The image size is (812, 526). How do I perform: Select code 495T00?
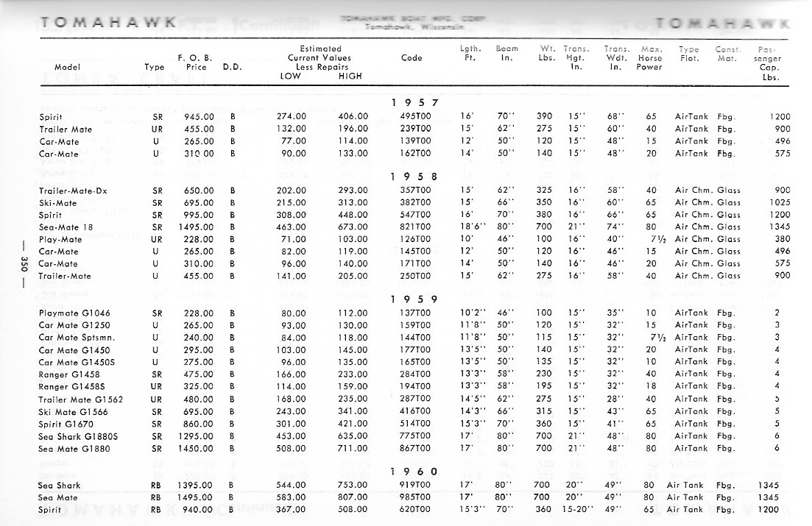pos(415,116)
